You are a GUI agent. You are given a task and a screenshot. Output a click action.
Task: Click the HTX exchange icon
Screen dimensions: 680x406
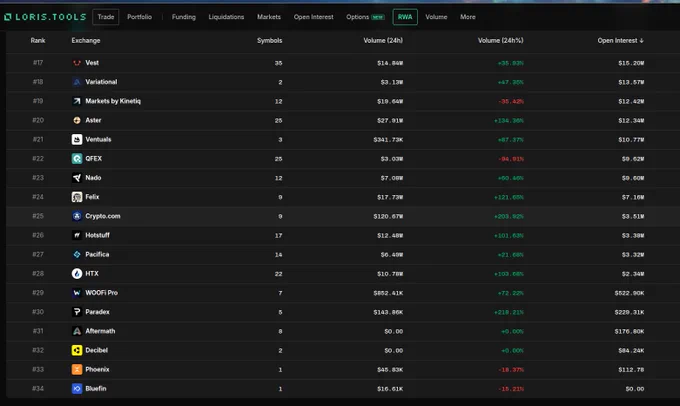tap(77, 273)
